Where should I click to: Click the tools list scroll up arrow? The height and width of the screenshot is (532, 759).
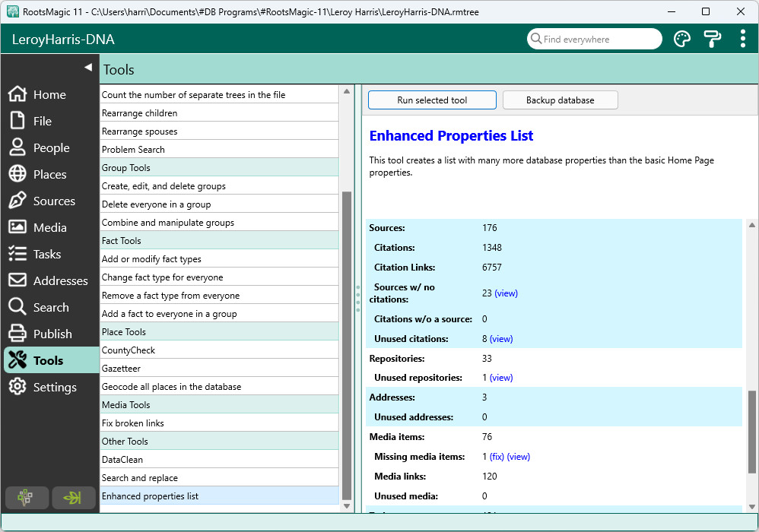click(347, 91)
